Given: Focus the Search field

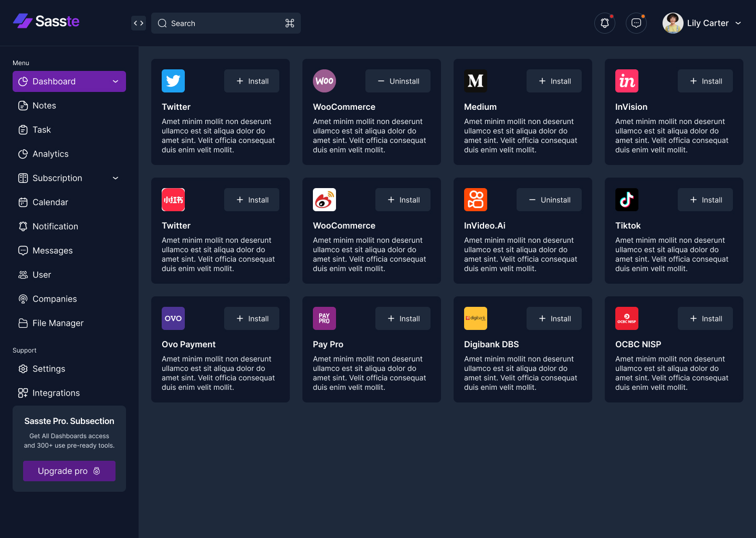Looking at the screenshot, I should coord(226,23).
